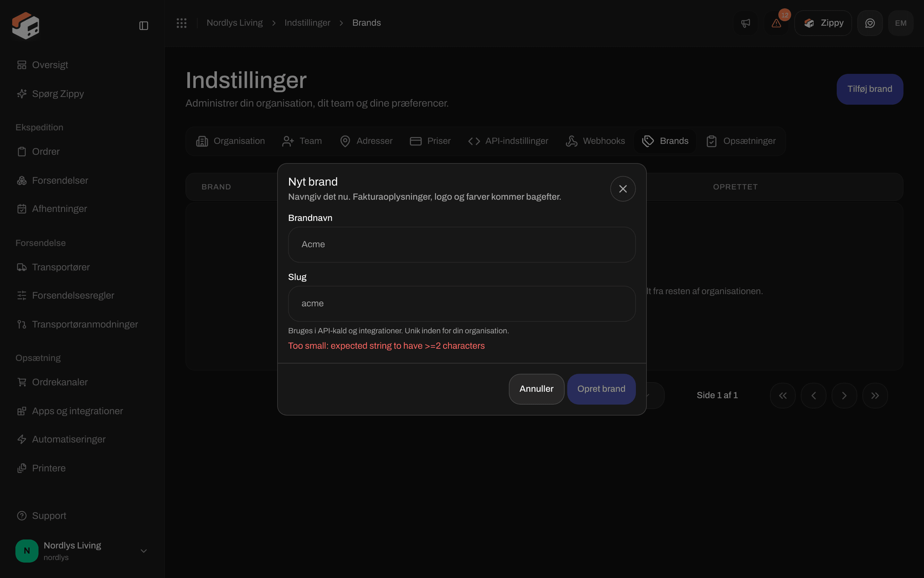924x578 pixels.
Task: Open Support in the sidebar
Action: pos(82,516)
